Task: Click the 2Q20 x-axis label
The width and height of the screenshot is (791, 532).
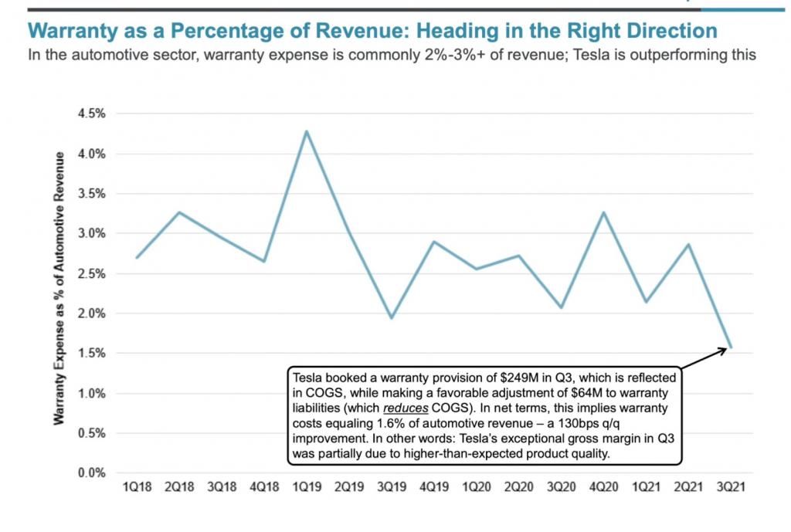Action: click(519, 487)
